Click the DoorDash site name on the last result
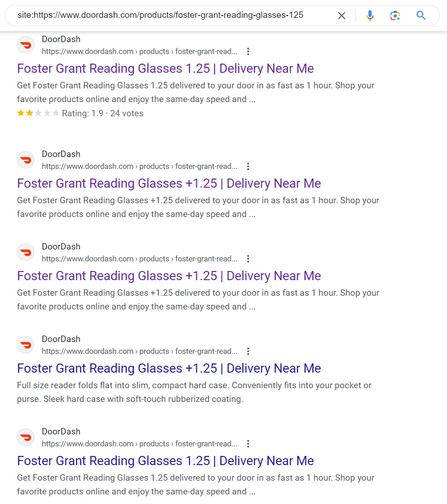 (x=61, y=431)
